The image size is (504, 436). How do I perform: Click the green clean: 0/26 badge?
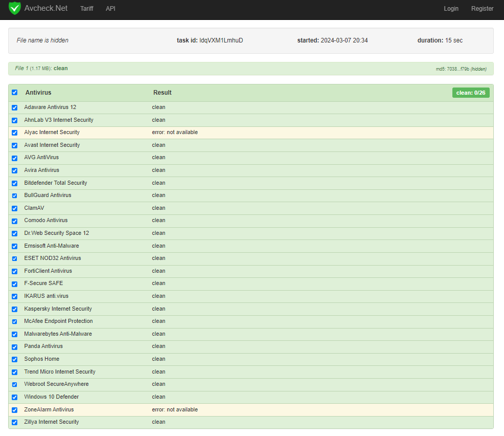tap(470, 93)
